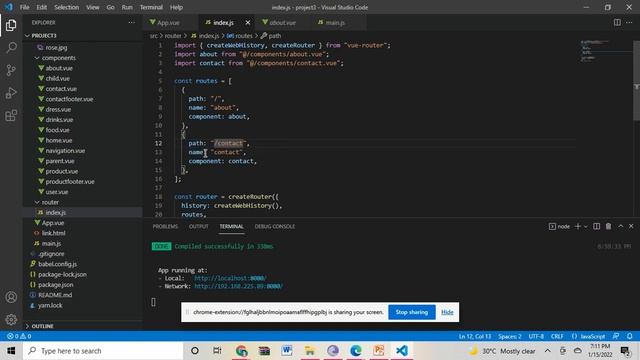Open Source Control view
The height and width of the screenshot is (360, 640).
pyautogui.click(x=11, y=70)
